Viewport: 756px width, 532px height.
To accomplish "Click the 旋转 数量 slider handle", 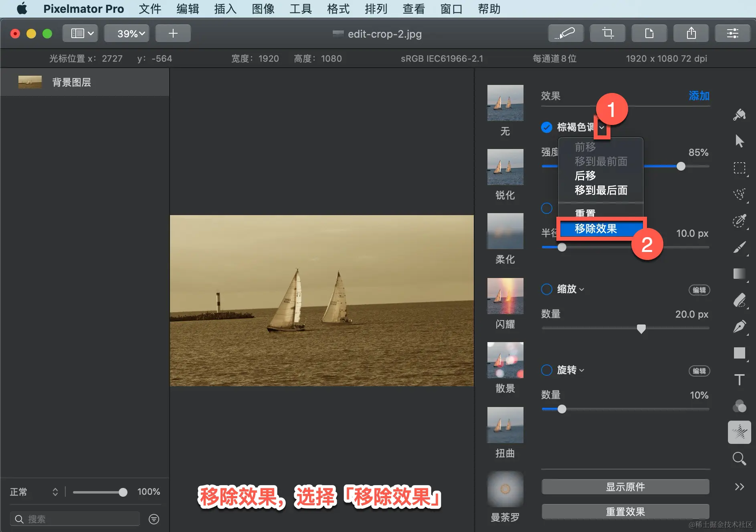I will (562, 409).
